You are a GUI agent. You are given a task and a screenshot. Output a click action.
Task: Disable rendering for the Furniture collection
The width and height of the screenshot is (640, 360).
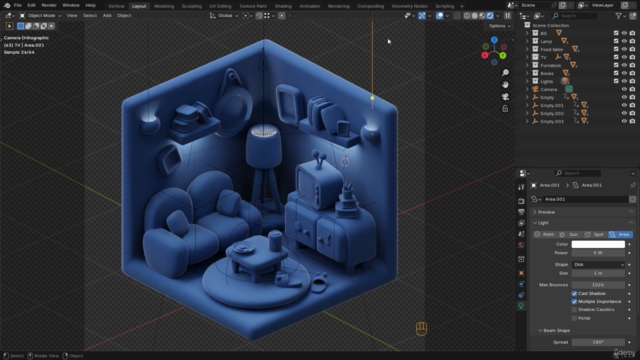coord(632,65)
